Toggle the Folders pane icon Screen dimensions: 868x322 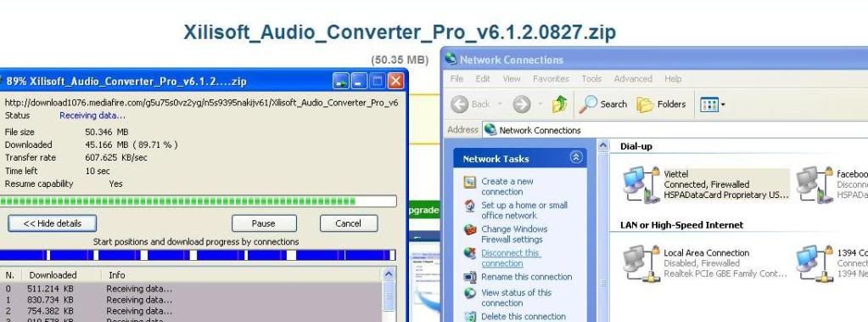click(645, 105)
